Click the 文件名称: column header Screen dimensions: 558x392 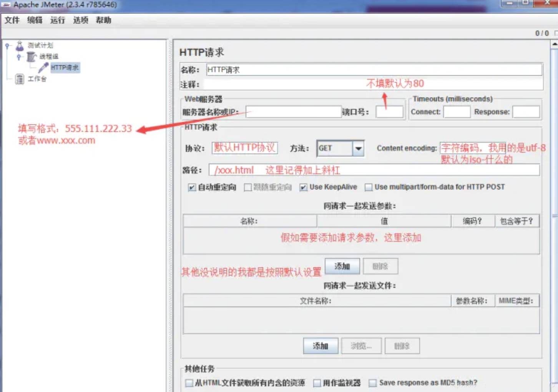pyautogui.click(x=317, y=301)
